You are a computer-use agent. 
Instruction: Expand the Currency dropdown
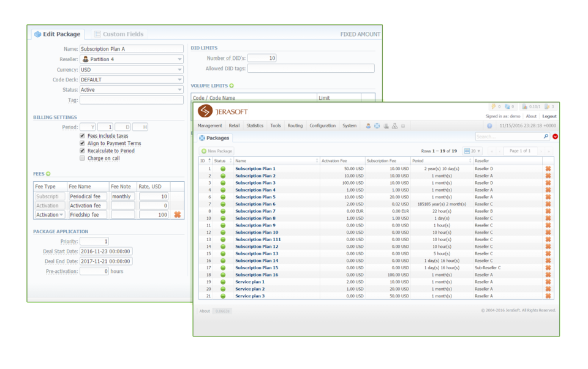tap(132, 70)
